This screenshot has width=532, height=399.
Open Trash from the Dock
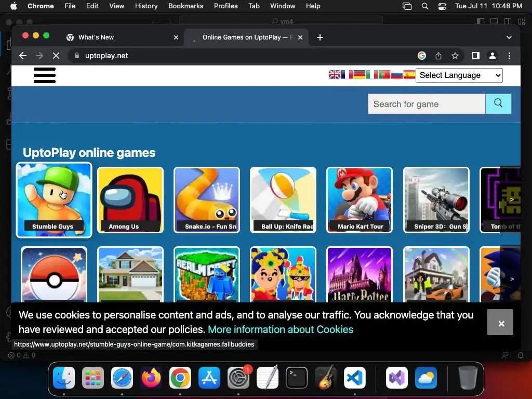[468, 378]
